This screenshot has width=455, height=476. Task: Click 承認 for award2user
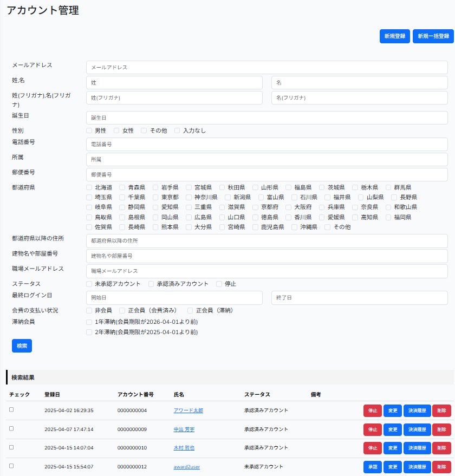tap(372, 467)
